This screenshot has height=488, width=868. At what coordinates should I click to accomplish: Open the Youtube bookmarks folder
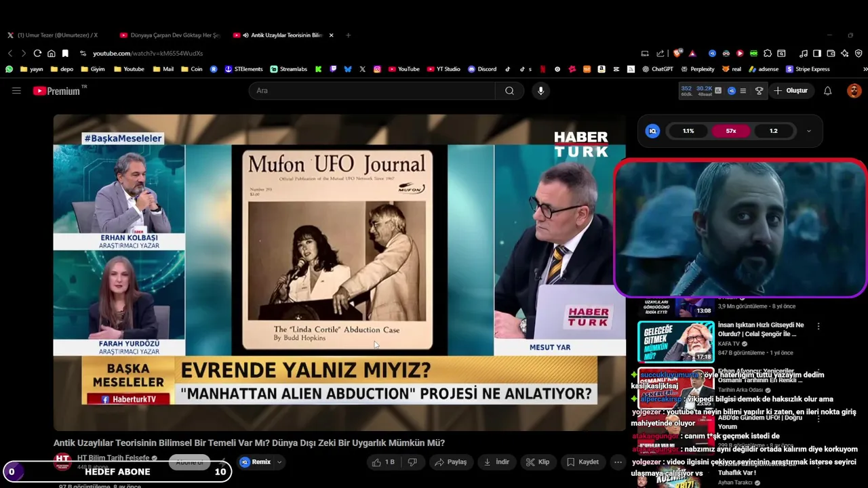tap(129, 68)
